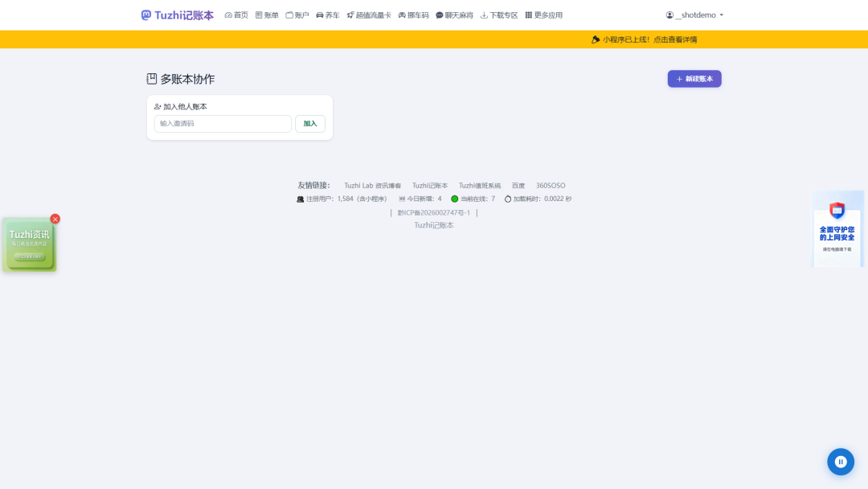Open the 360SOSO link
Screen dimensions: 868x489
551,186
